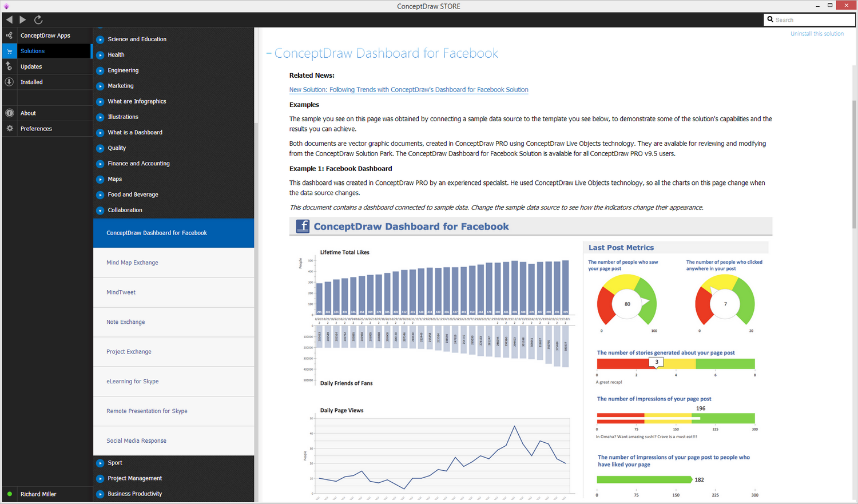
Task: Click the ConceptDraw app logo in title bar
Action: 6,6
